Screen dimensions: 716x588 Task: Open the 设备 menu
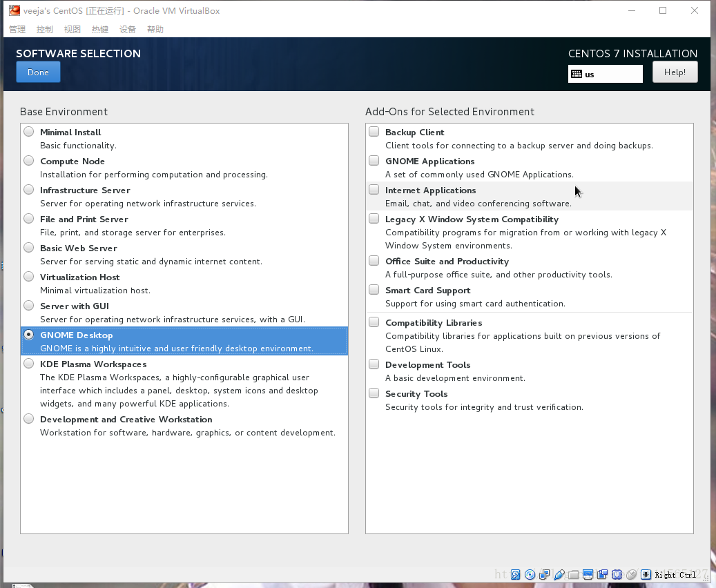(128, 29)
